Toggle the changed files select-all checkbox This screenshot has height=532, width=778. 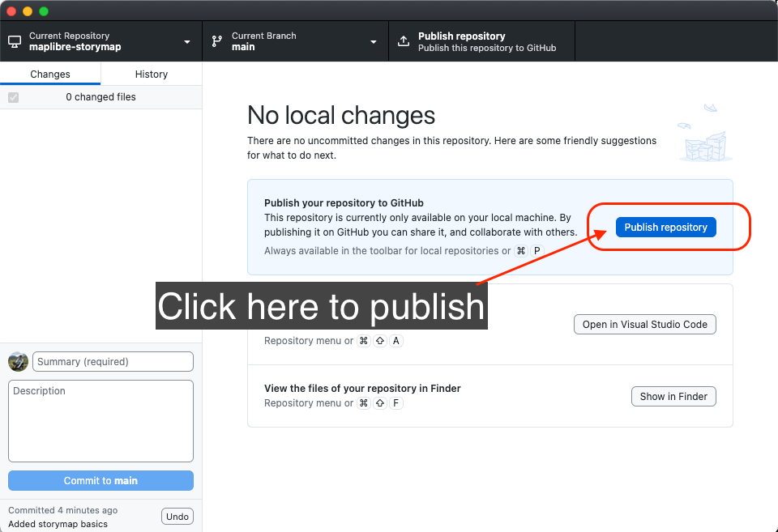pyautogui.click(x=13, y=97)
